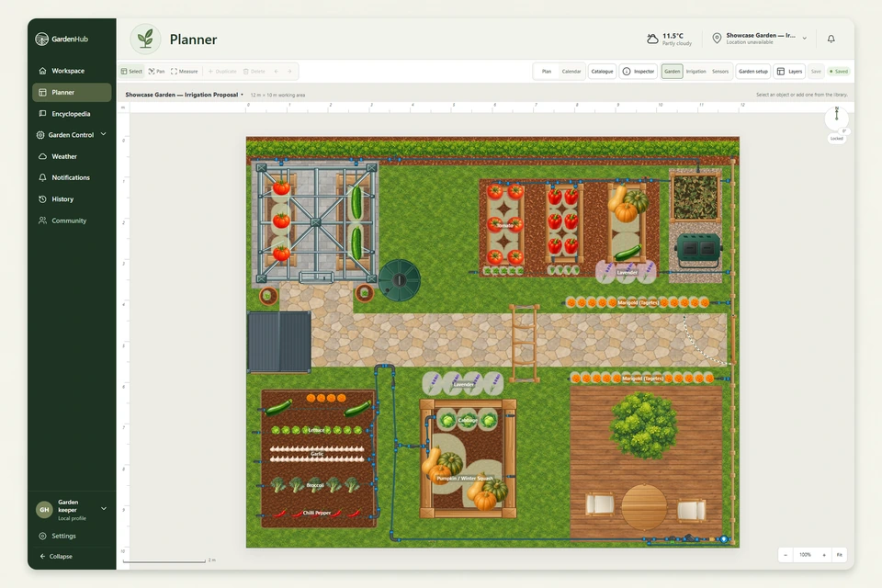Click the redo right arrow

[289, 72]
